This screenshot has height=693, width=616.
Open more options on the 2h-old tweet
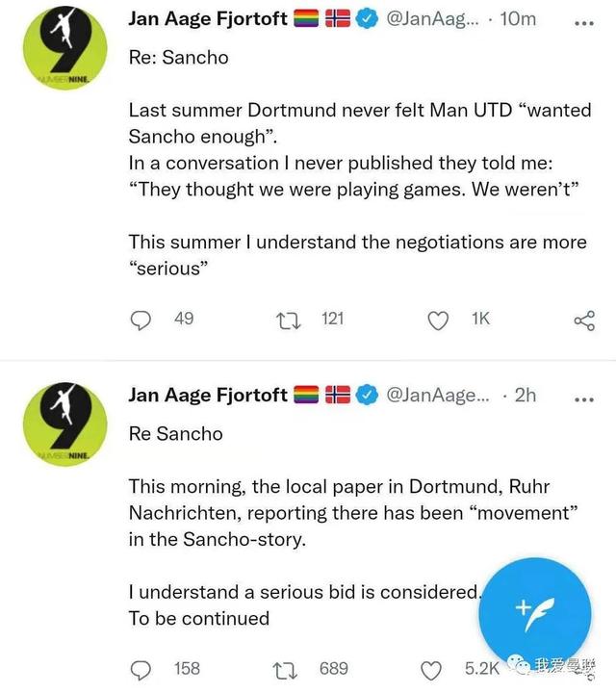tap(584, 396)
